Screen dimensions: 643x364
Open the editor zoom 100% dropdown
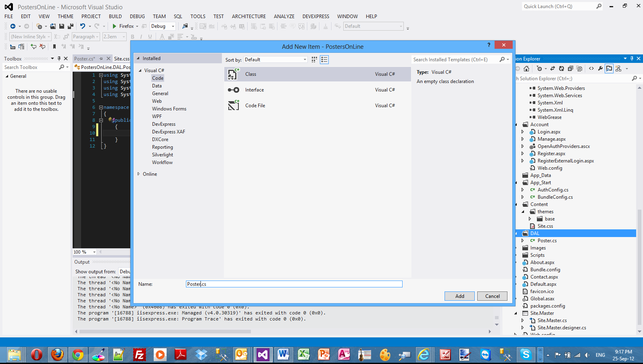[94, 252]
